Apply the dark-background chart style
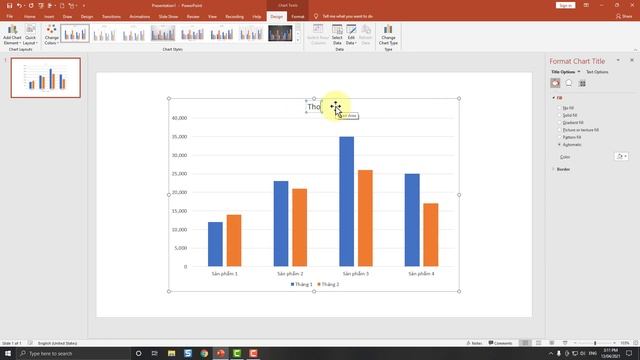Viewport: 640px width, 360px height. [280, 33]
